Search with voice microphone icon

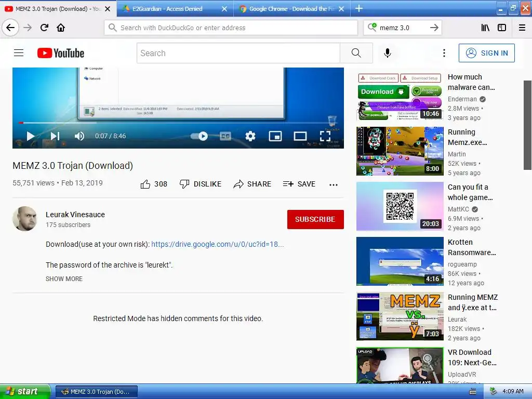click(x=388, y=53)
